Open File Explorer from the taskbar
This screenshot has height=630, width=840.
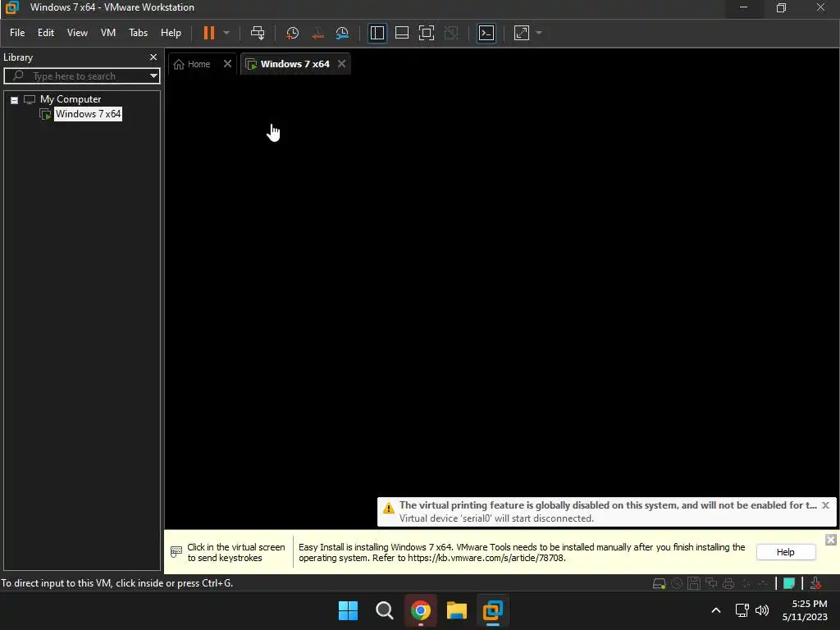point(457,610)
